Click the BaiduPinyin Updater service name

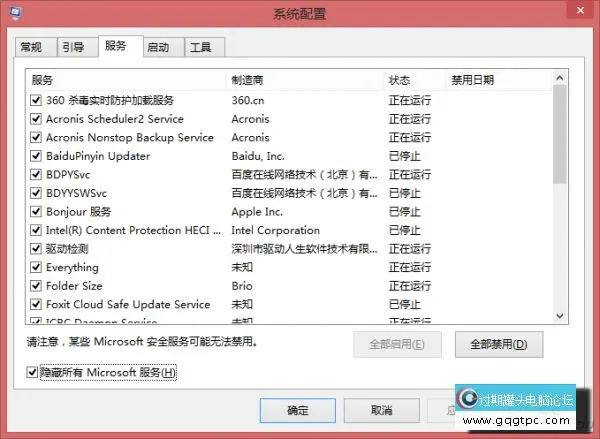click(x=98, y=156)
